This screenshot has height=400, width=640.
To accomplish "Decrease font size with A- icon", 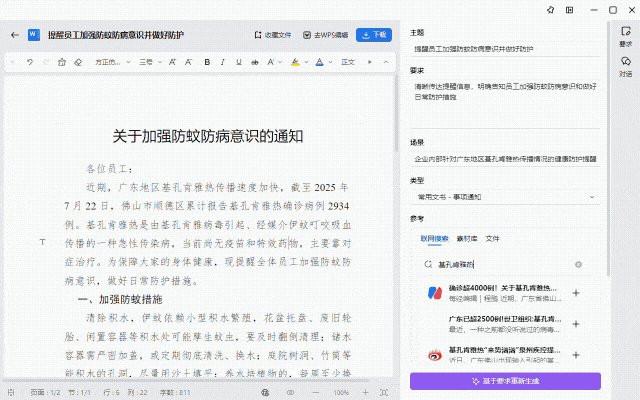I will 188,62.
